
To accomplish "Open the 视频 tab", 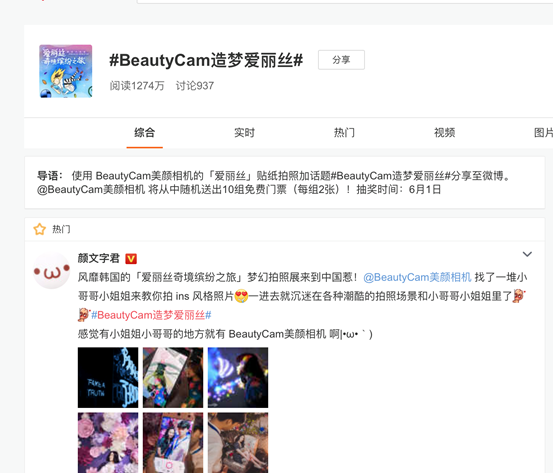I will point(444,133).
